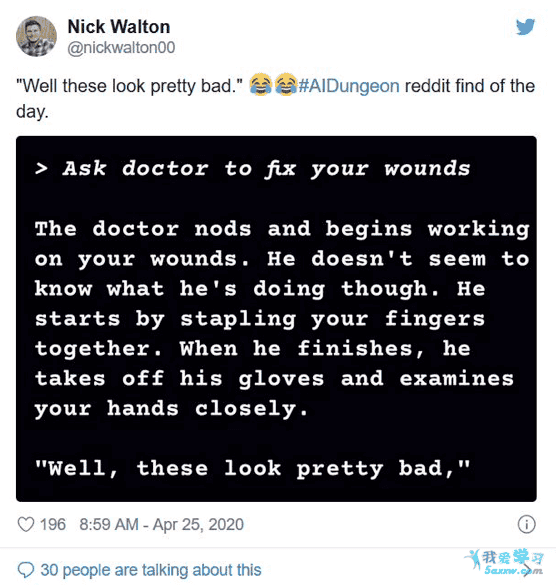Open the Nick Walton display name
Viewport: 556px width, 585px height.
119,26
